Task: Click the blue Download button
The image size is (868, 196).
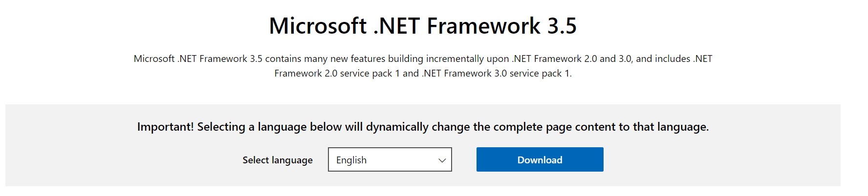Action: click(540, 159)
